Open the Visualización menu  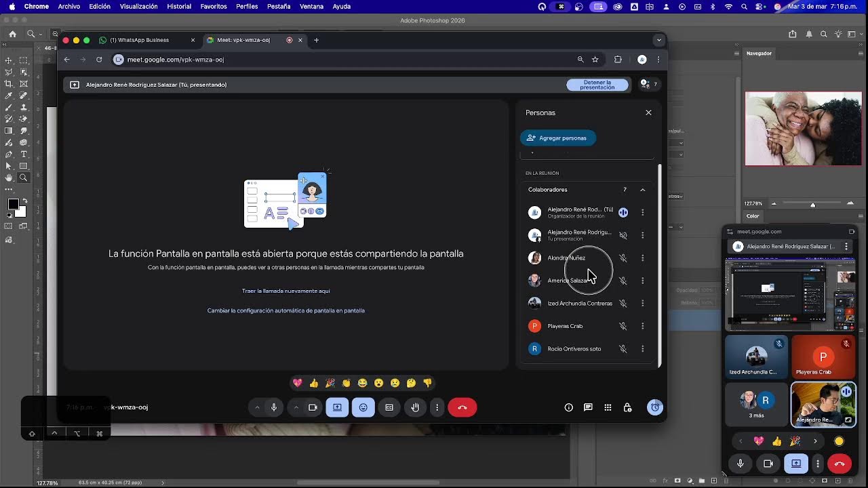(x=138, y=6)
